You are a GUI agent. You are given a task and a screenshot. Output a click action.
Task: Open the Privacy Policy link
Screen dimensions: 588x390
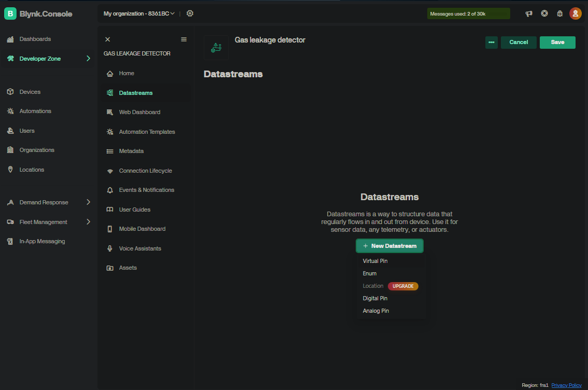[566, 385]
